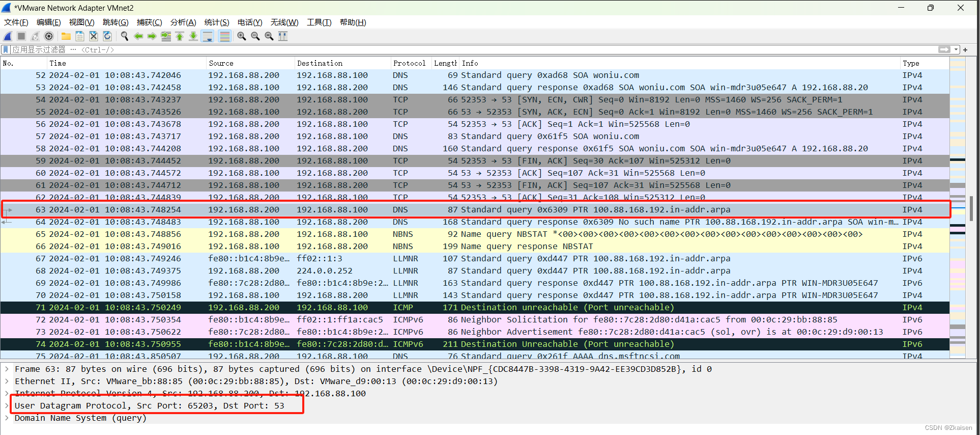Jump to the last packet
The image size is (980, 435).
[x=193, y=36]
